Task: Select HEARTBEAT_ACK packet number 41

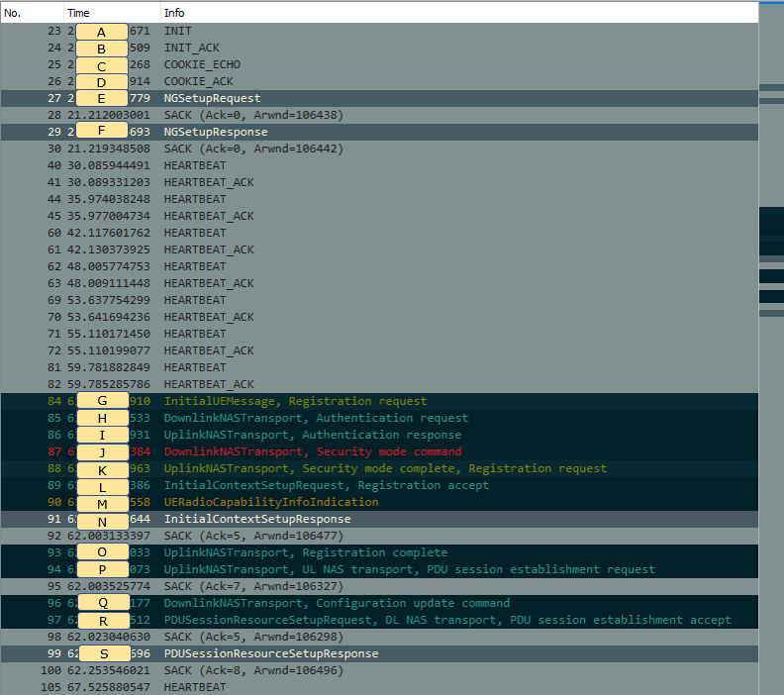Action: tap(379, 182)
